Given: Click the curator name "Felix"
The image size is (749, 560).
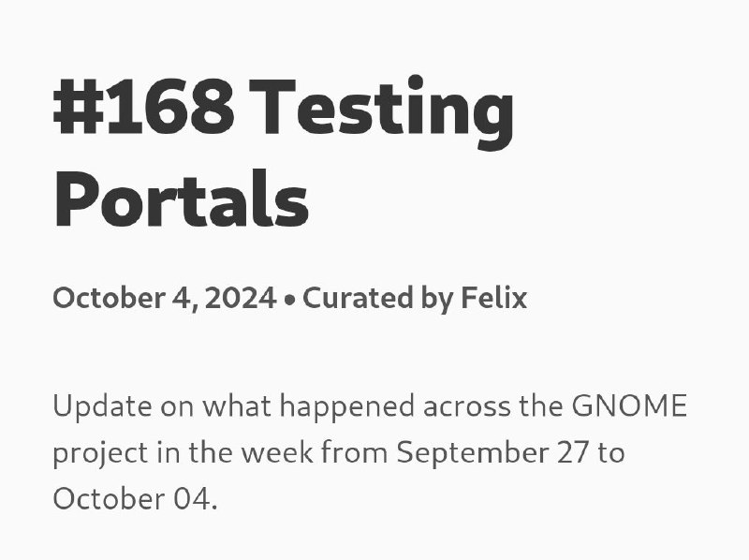Looking at the screenshot, I should (x=494, y=297).
